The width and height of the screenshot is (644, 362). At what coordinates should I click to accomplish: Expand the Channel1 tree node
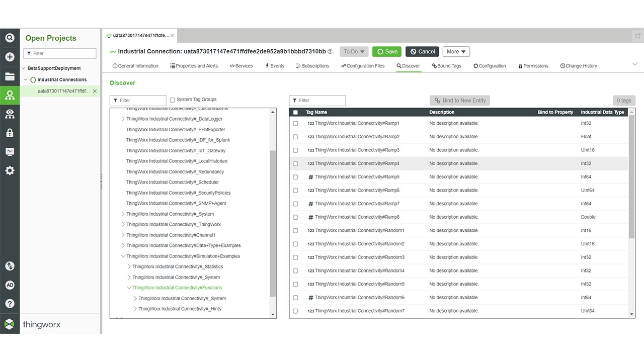(x=123, y=235)
